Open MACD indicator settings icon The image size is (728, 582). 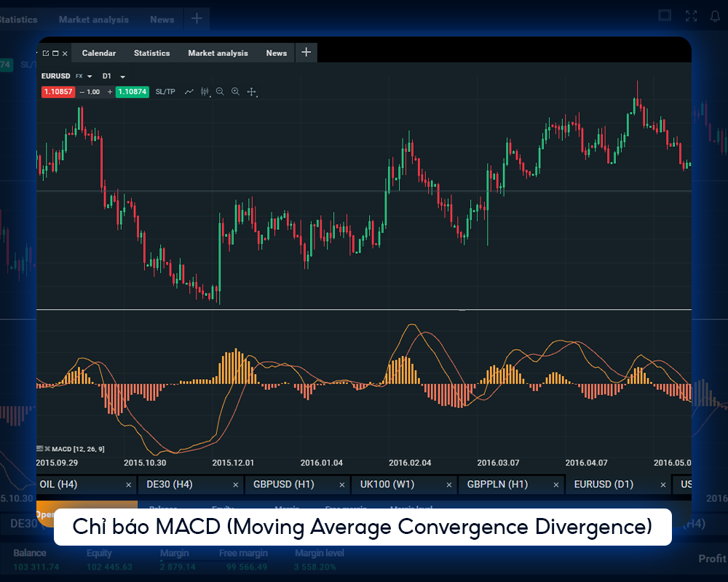pyautogui.click(x=40, y=449)
